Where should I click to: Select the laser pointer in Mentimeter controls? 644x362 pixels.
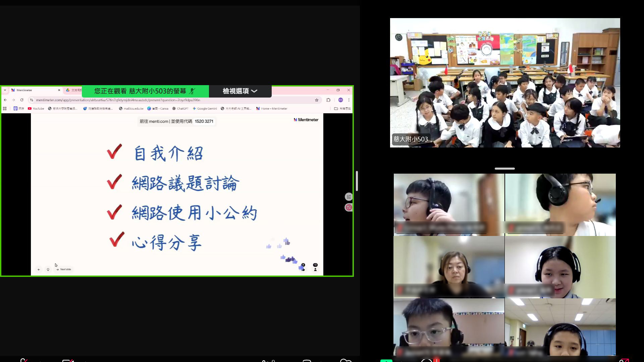[48, 269]
